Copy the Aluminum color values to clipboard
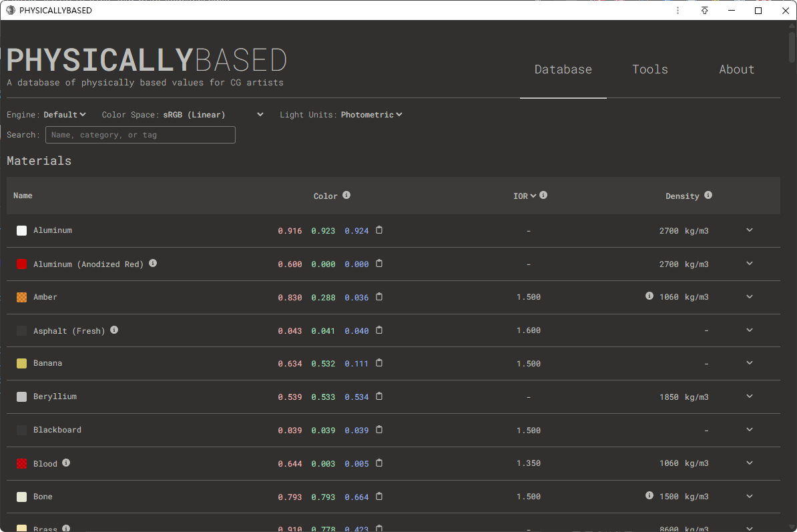 pos(379,230)
